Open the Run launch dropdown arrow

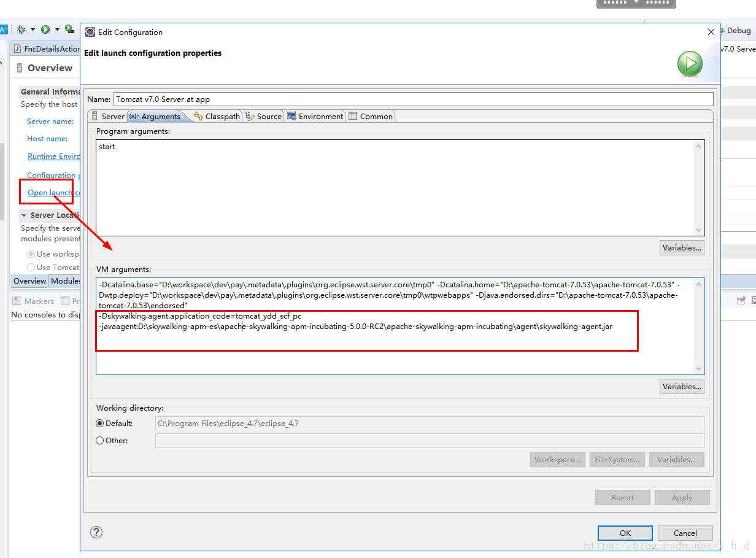point(57,29)
